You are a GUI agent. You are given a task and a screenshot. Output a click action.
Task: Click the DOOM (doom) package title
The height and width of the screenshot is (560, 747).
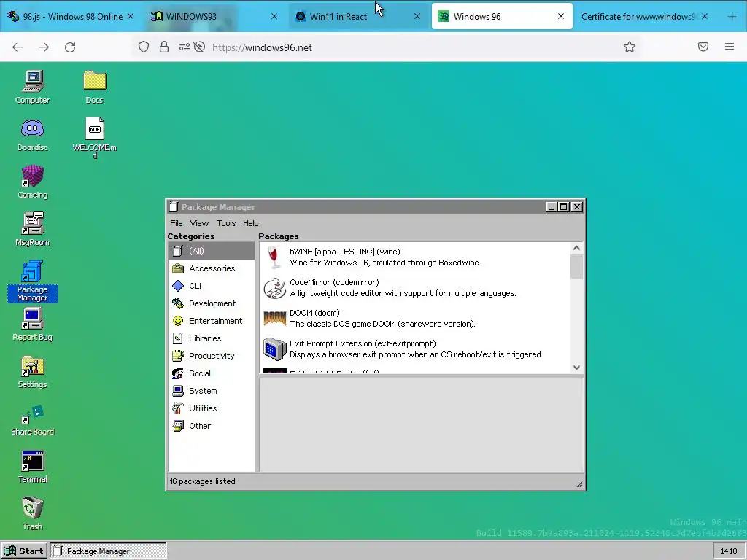(314, 313)
